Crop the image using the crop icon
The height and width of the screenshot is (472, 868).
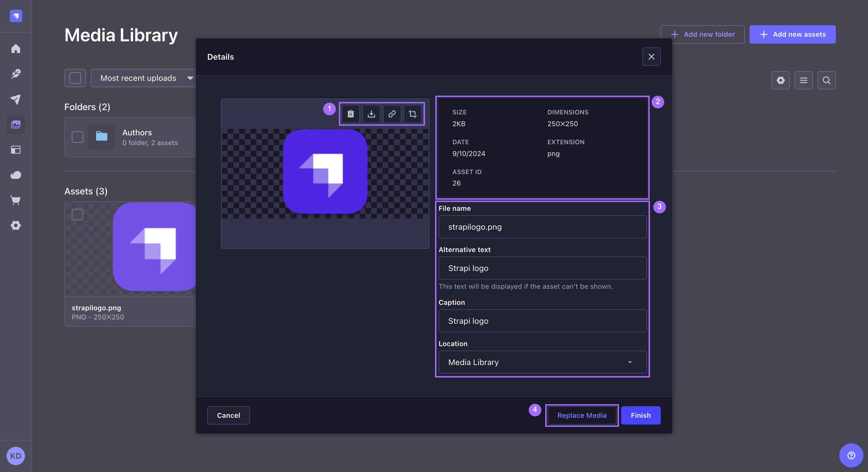pyautogui.click(x=412, y=114)
